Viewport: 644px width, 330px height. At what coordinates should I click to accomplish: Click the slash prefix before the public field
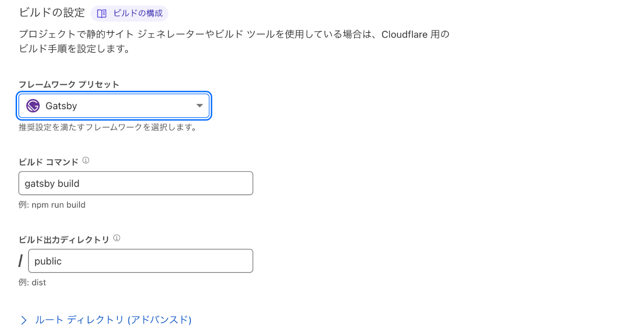tap(20, 261)
